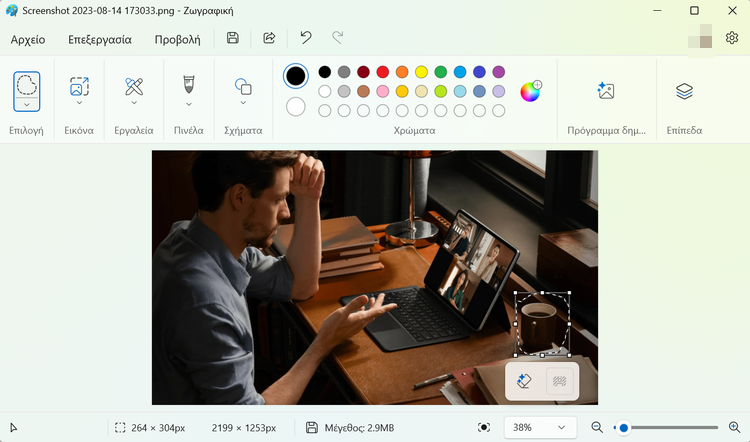
Task: Pick the black color swatch
Action: [x=324, y=72]
